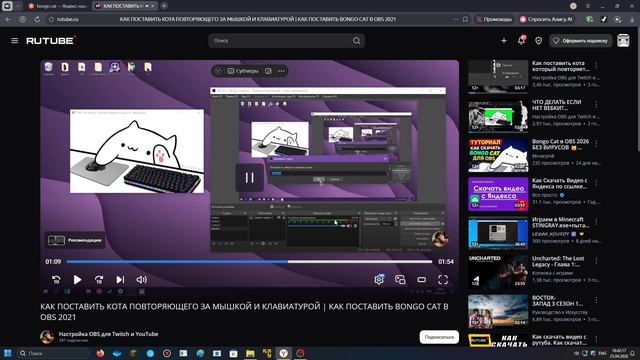Toggle Субтитры in the player top bar
640x360 pixels.
pos(243,71)
